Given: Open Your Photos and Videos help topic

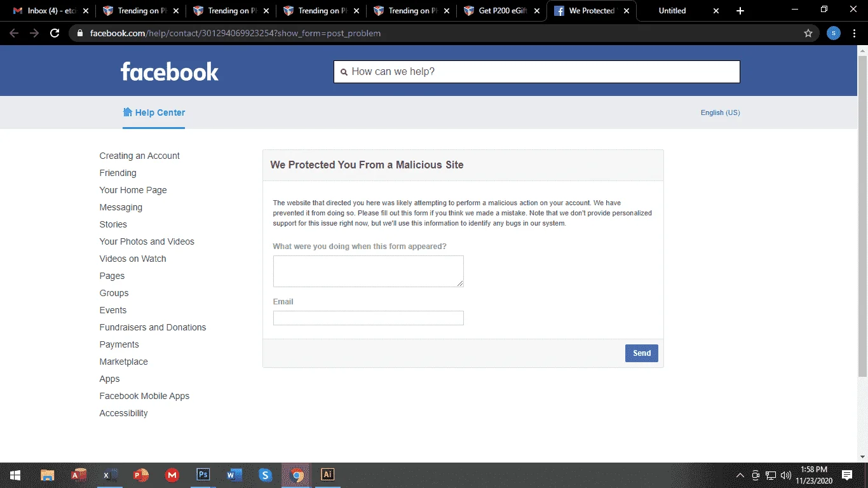Looking at the screenshot, I should click(147, 241).
